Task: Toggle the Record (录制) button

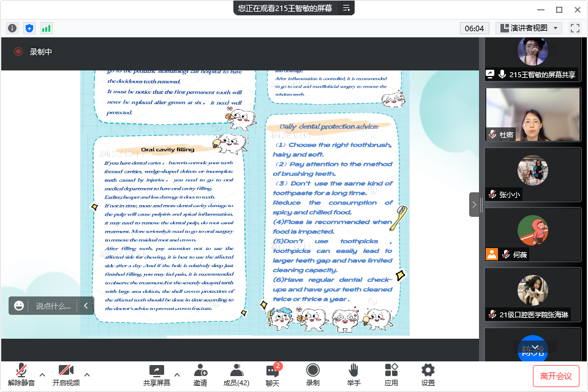Action: pyautogui.click(x=312, y=375)
